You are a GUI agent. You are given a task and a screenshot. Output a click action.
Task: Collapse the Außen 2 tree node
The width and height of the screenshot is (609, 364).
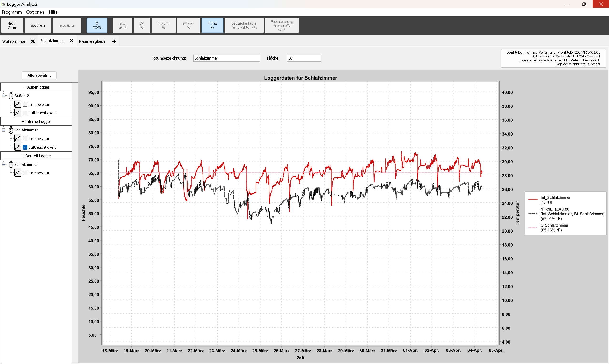4,96
